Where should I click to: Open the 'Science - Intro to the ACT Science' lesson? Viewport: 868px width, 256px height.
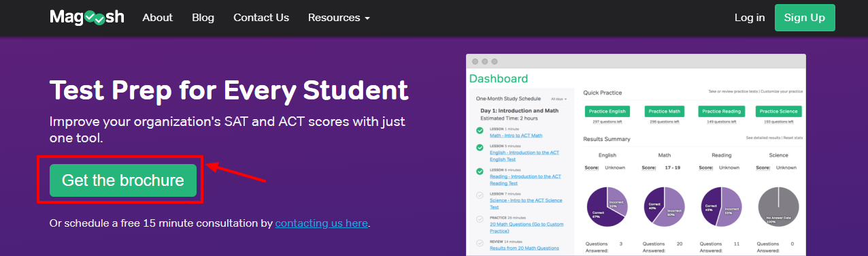click(x=525, y=204)
